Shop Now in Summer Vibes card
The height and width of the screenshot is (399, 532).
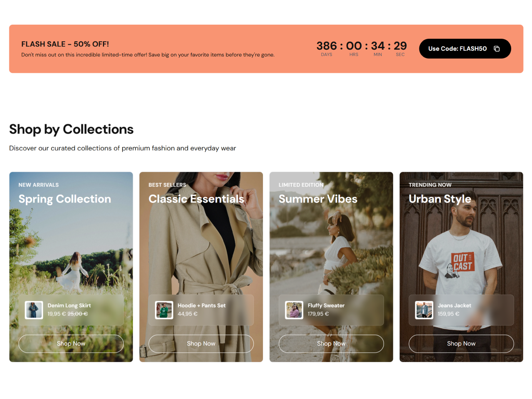(x=331, y=344)
